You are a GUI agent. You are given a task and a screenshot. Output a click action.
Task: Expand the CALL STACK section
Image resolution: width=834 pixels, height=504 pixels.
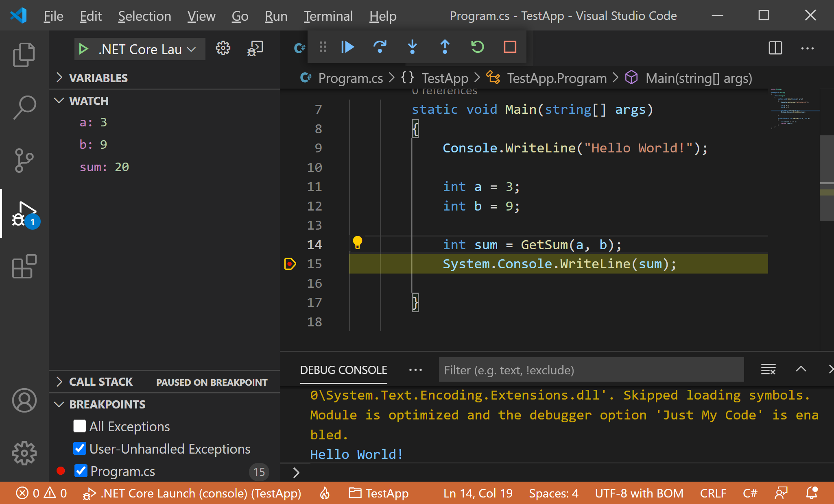coord(100,382)
